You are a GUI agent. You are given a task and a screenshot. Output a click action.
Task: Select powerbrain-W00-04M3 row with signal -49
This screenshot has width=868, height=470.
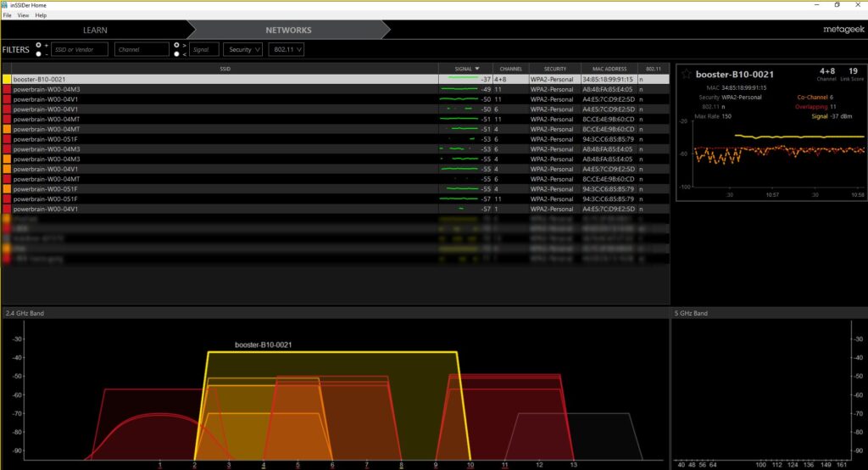(336, 89)
